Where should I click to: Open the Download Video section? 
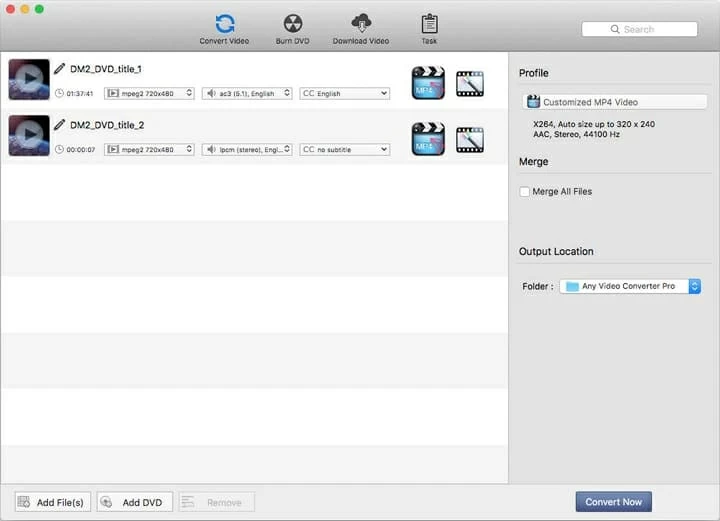pos(363,28)
